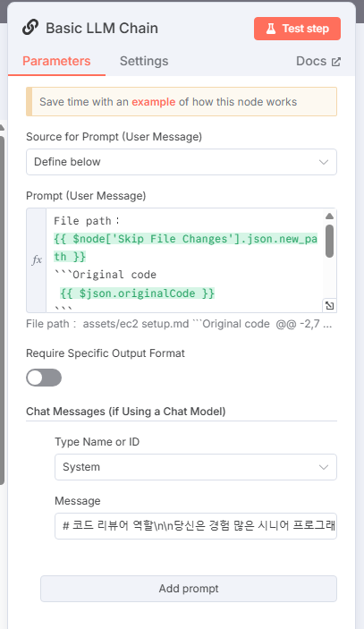The image size is (364, 629).
Task: Toggle Require Specific Output Format switch
Action: pos(44,378)
